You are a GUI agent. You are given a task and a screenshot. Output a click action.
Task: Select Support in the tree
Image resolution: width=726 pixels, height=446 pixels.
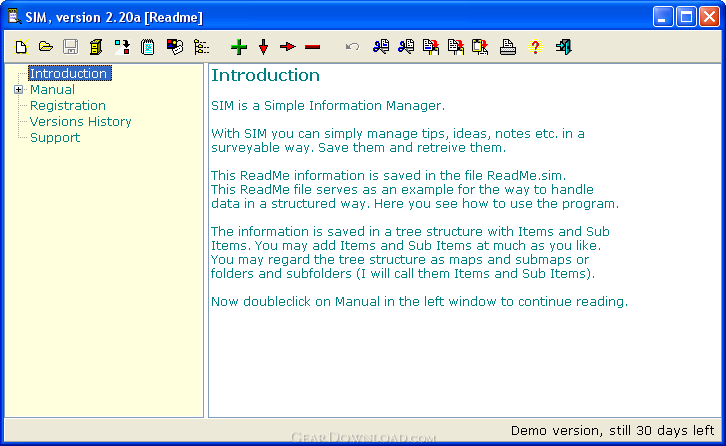coord(55,138)
